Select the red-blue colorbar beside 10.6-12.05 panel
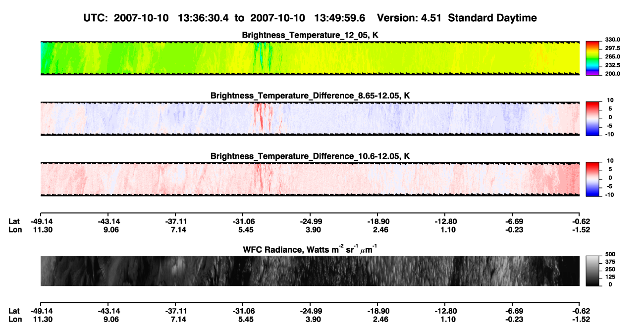This screenshot has width=644, height=330. (x=592, y=179)
